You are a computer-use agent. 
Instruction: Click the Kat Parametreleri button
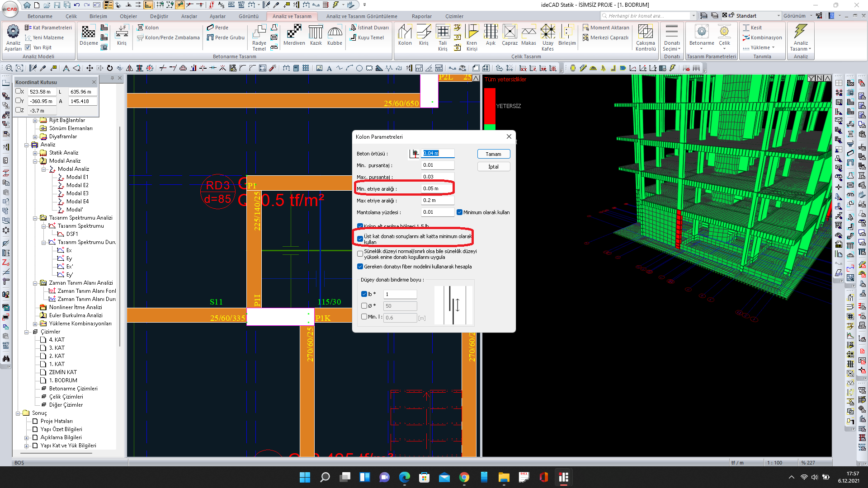tap(48, 28)
